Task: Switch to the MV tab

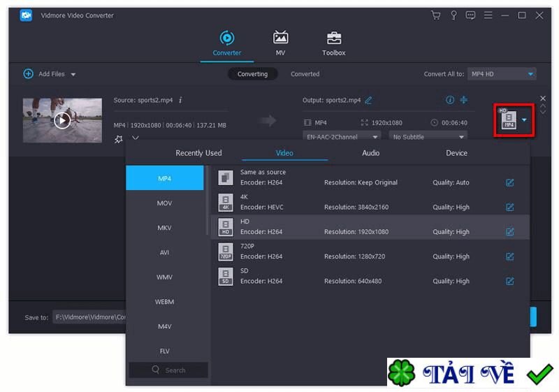Action: click(x=280, y=43)
